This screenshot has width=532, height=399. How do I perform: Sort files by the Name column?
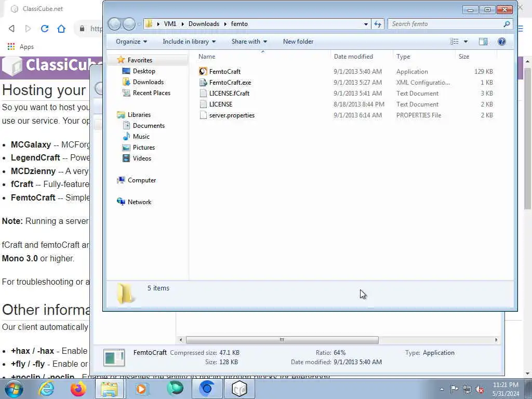pos(207,57)
